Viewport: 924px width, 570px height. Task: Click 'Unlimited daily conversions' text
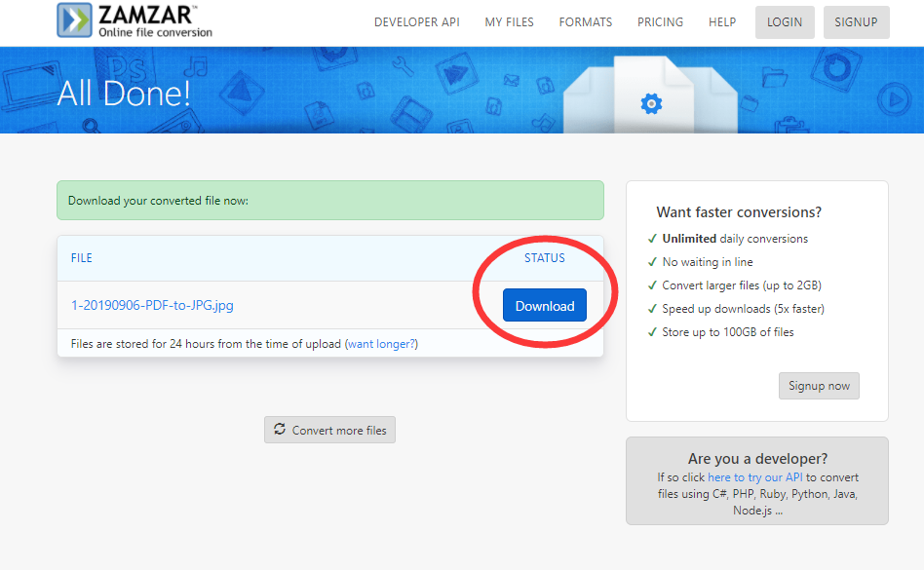point(735,239)
